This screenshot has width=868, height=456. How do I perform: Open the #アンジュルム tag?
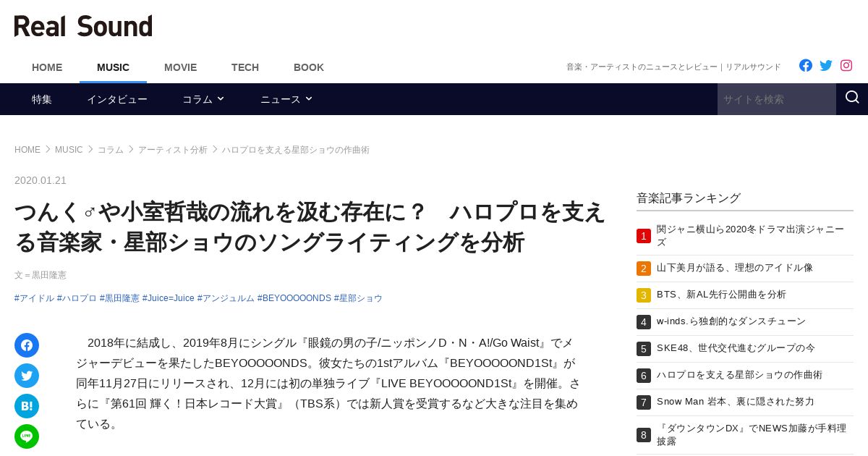tap(226, 298)
